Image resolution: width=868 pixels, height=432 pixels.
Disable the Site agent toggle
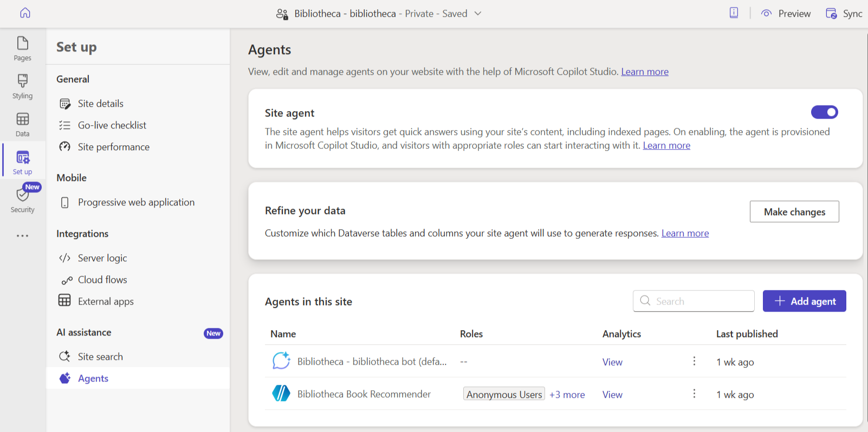824,112
